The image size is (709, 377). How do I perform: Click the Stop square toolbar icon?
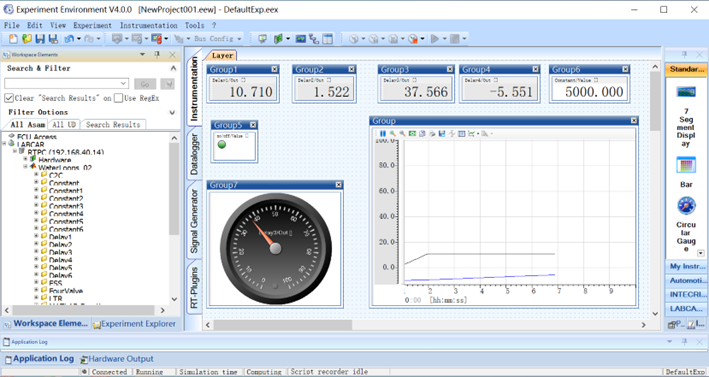point(454,39)
